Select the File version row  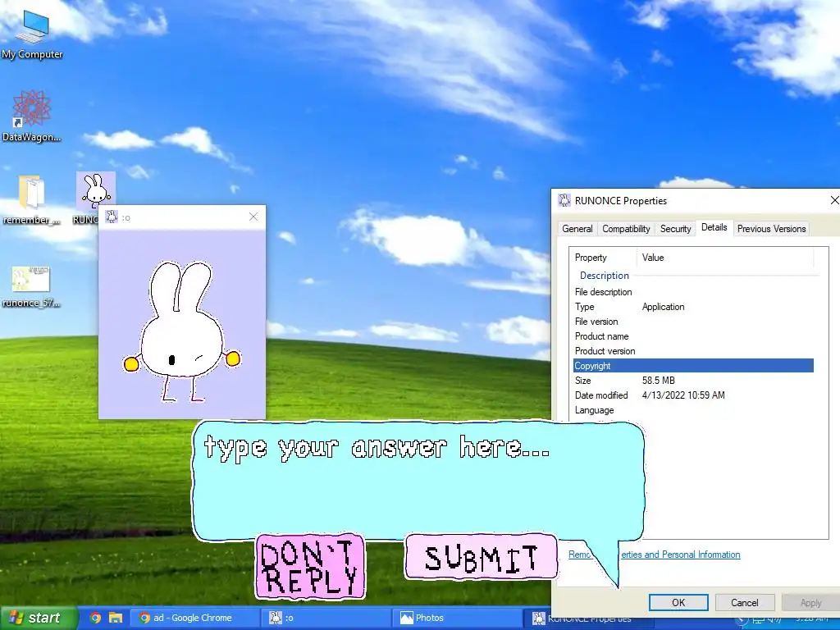[x=693, y=322]
